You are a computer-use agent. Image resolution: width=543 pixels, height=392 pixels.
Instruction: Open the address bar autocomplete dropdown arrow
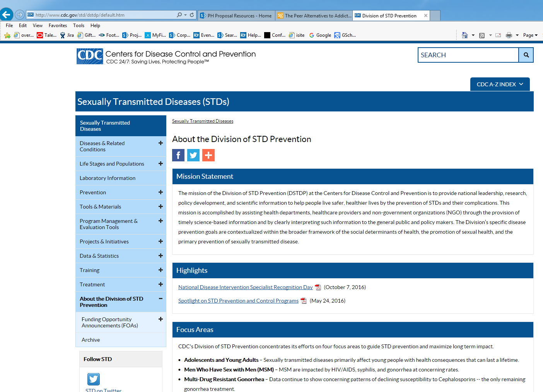186,15
